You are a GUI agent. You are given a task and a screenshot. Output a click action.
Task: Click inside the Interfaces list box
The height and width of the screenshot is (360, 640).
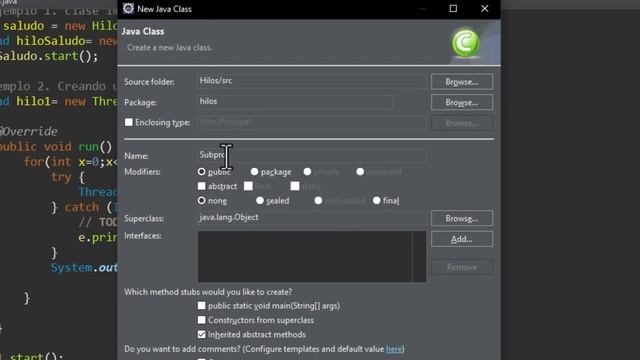[x=312, y=256]
